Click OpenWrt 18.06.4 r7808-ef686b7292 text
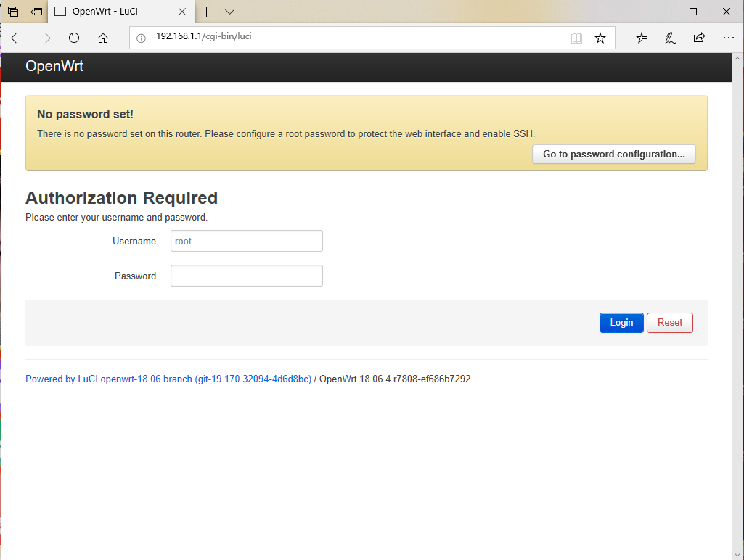744x560 pixels. click(x=395, y=379)
